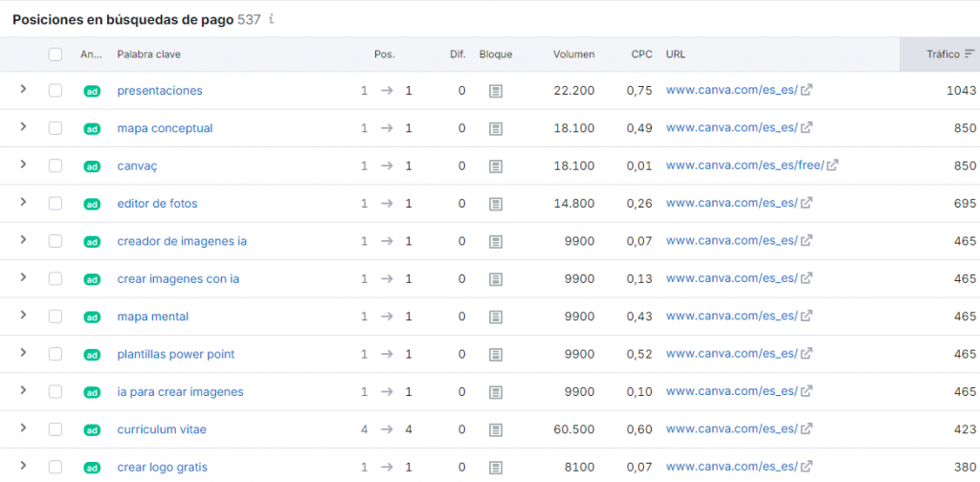The image size is (980, 482).
Task: View SERP block icon for presentaciones
Action: pyautogui.click(x=496, y=91)
